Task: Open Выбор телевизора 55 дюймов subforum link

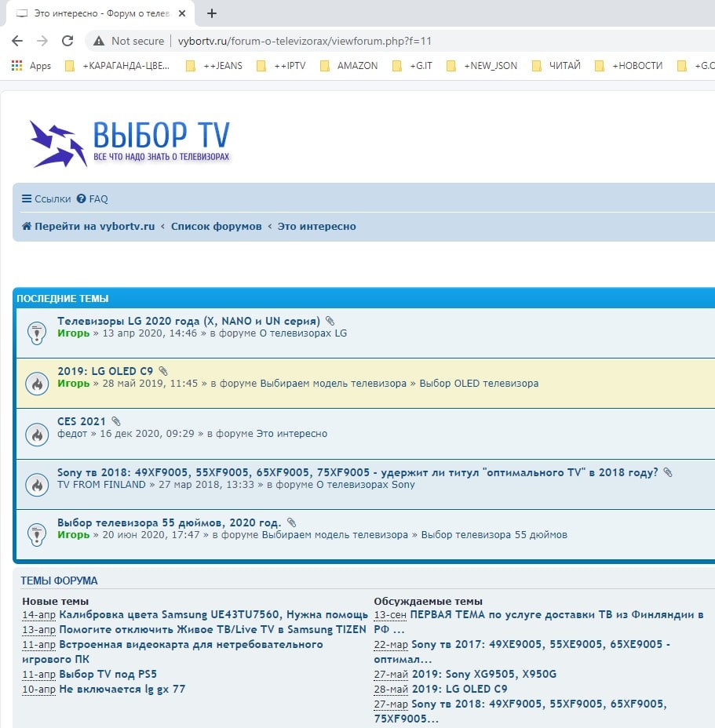Action: (494, 534)
